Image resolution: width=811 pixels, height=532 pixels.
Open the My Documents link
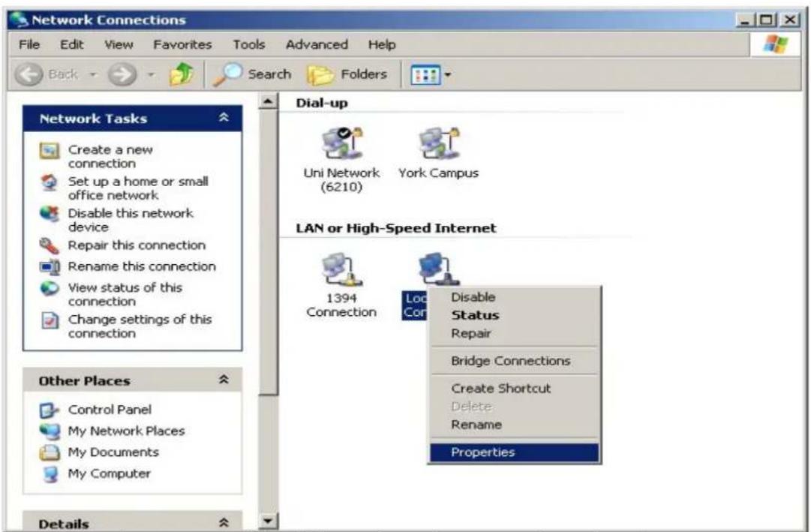coord(113,452)
